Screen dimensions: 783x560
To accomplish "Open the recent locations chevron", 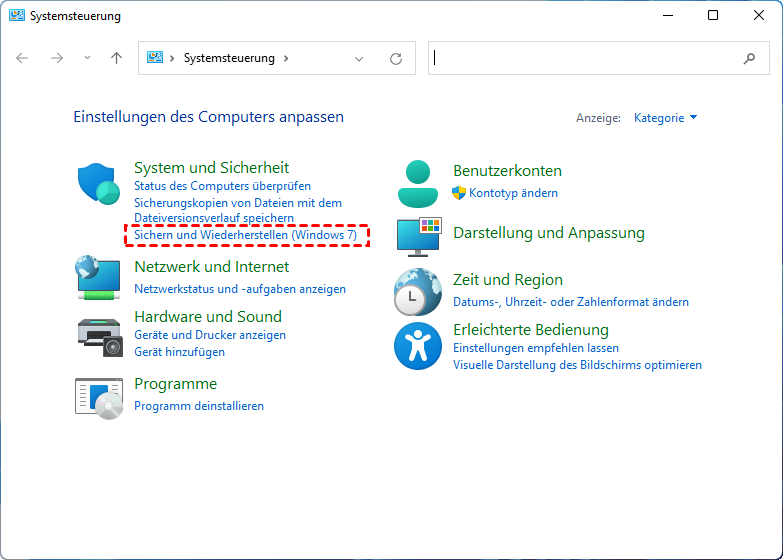I will [87, 58].
